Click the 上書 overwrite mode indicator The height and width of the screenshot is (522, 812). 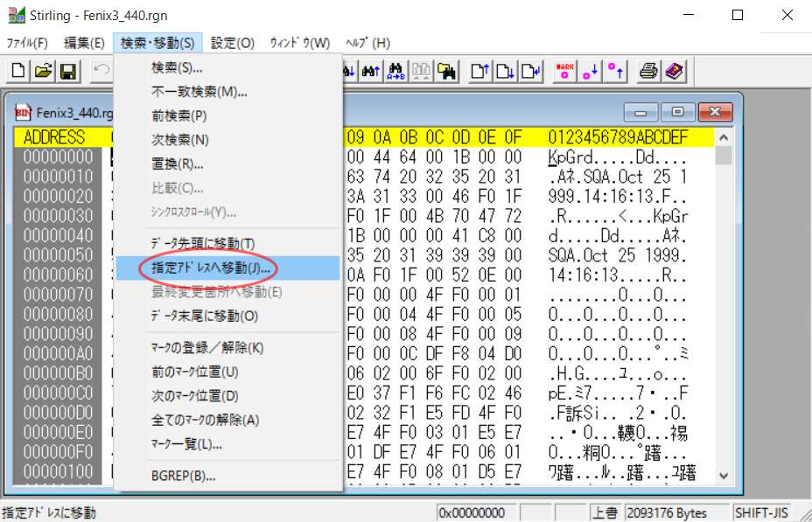605,512
